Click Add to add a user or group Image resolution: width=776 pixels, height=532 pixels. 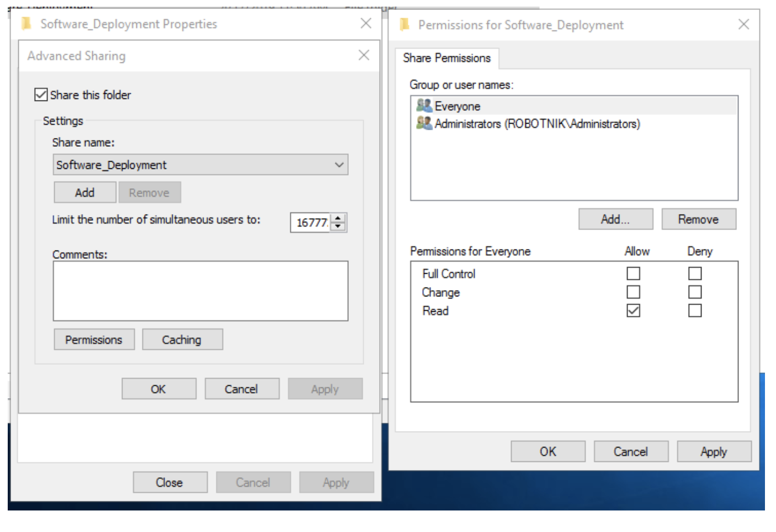click(x=615, y=219)
